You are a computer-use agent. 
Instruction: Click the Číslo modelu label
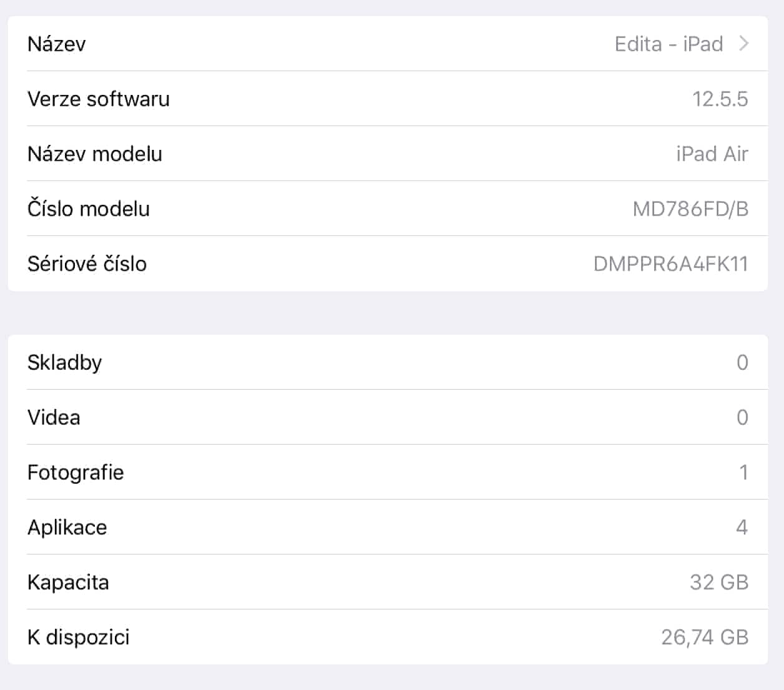coord(89,209)
